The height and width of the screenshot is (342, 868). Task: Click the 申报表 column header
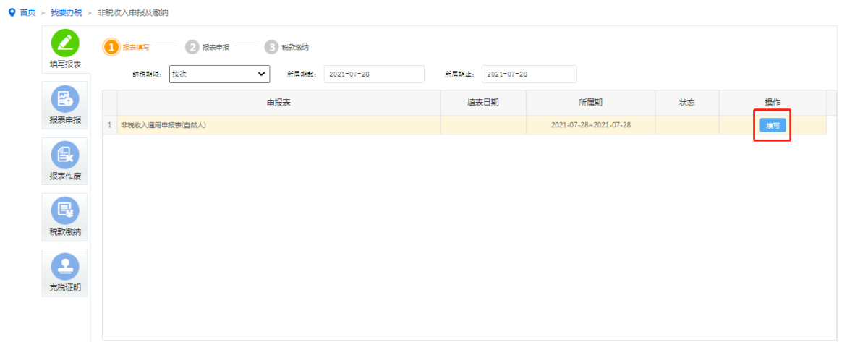click(278, 103)
